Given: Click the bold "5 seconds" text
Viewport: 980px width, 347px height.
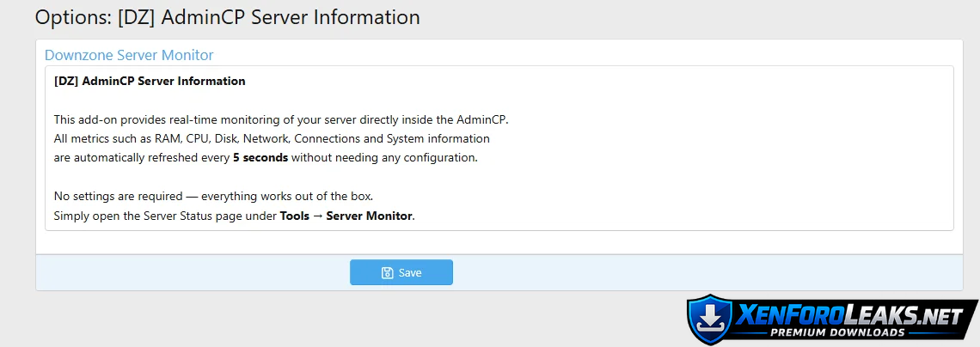Looking at the screenshot, I should (x=260, y=158).
